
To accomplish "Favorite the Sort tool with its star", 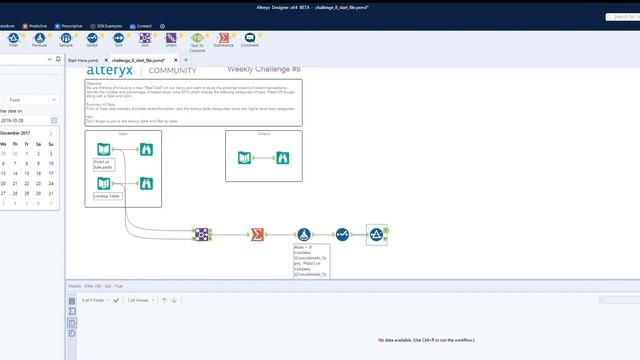I will 129,36.
